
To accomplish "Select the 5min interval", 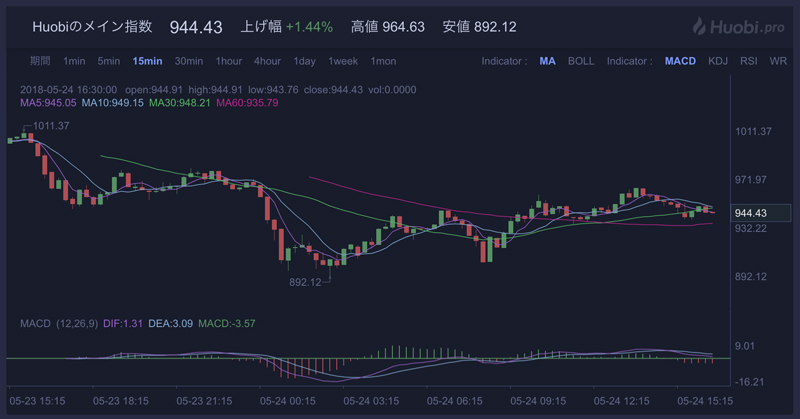I will (109, 61).
